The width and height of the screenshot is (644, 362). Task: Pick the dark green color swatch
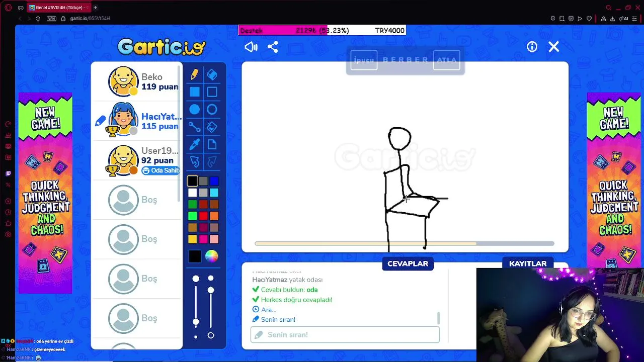coord(192,204)
